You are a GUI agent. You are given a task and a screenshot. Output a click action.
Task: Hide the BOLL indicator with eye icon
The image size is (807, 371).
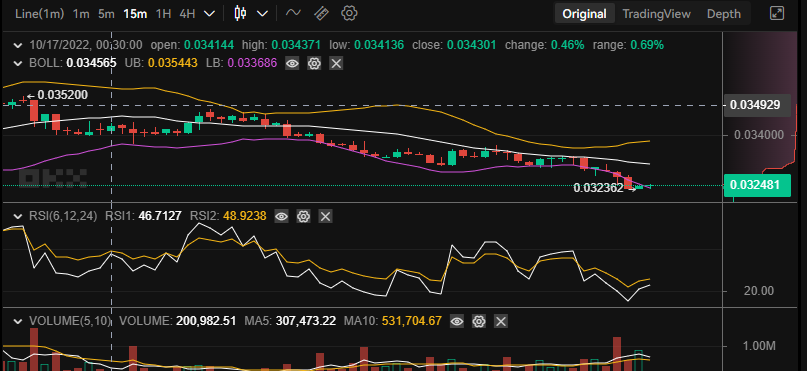[x=292, y=64]
